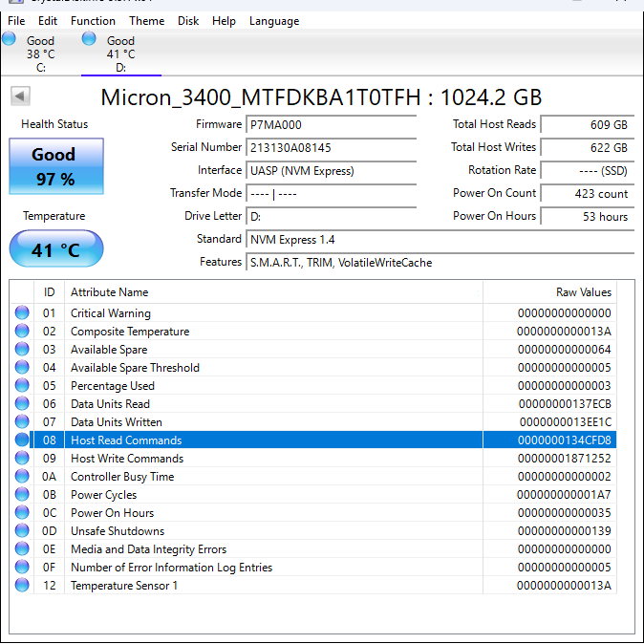Select the Media and Data Integrity Errors name
The width and height of the screenshot is (644, 644).
[x=148, y=549]
